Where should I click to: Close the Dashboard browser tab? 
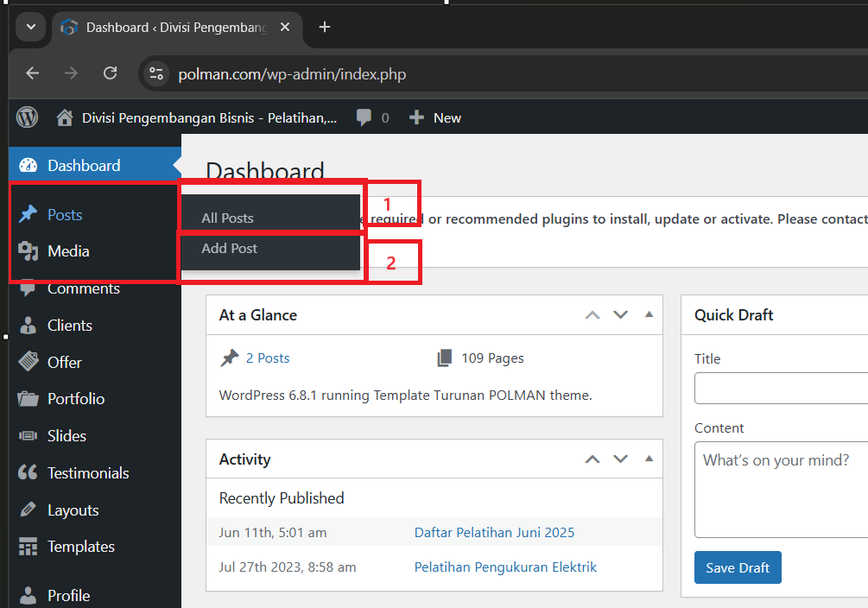(x=285, y=27)
